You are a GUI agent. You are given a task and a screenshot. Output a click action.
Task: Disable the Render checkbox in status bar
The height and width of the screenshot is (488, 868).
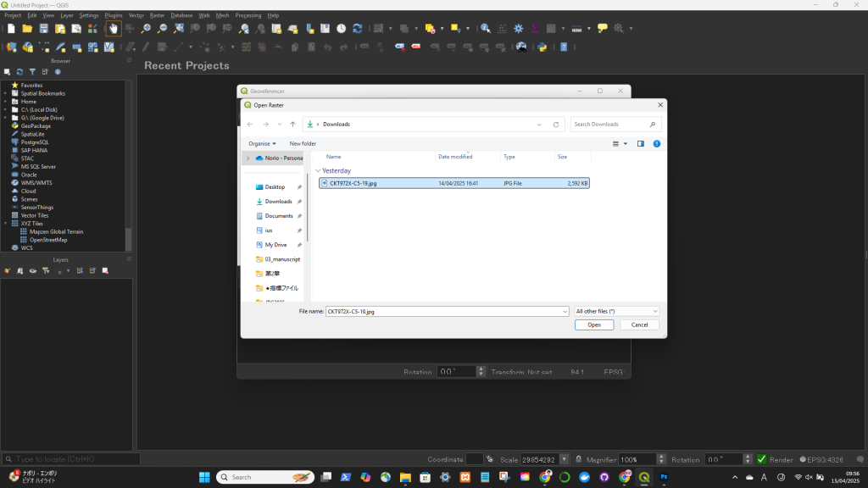pyautogui.click(x=761, y=459)
